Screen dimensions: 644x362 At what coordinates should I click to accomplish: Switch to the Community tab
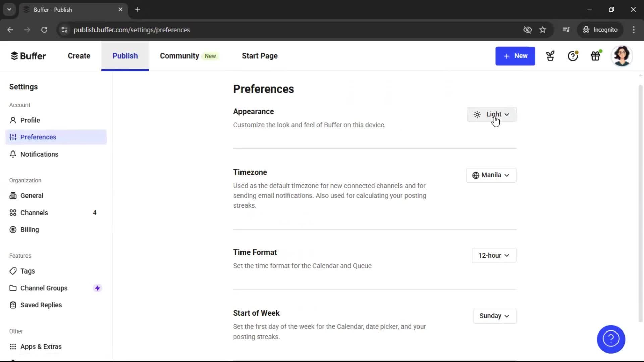pyautogui.click(x=179, y=56)
